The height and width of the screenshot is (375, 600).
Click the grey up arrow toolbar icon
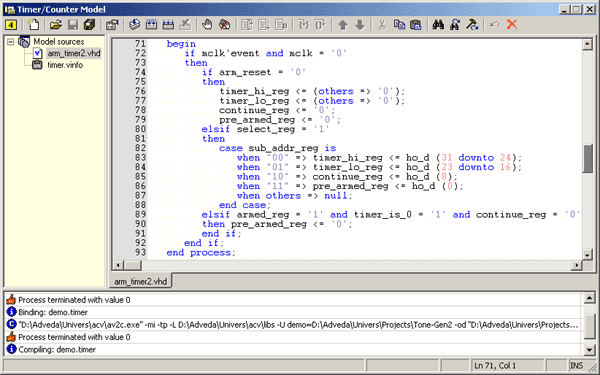(343, 25)
